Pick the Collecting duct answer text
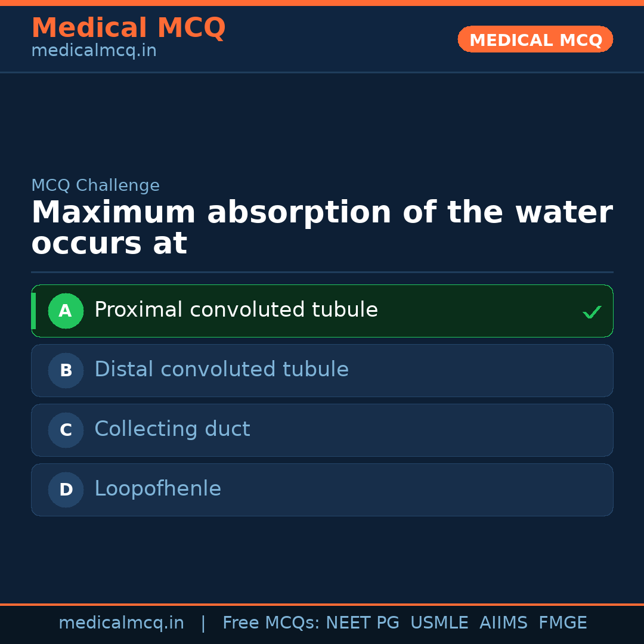Viewport: 644px width, 644px height. point(172,429)
